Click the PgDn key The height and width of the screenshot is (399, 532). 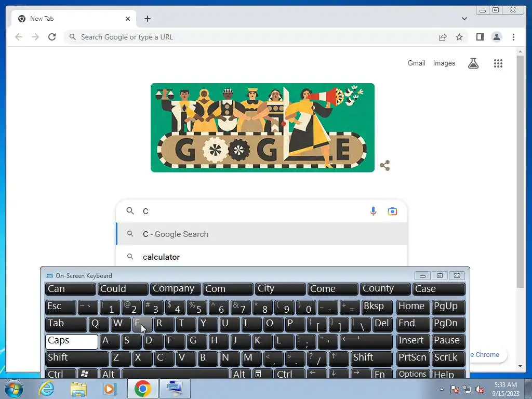point(448,324)
